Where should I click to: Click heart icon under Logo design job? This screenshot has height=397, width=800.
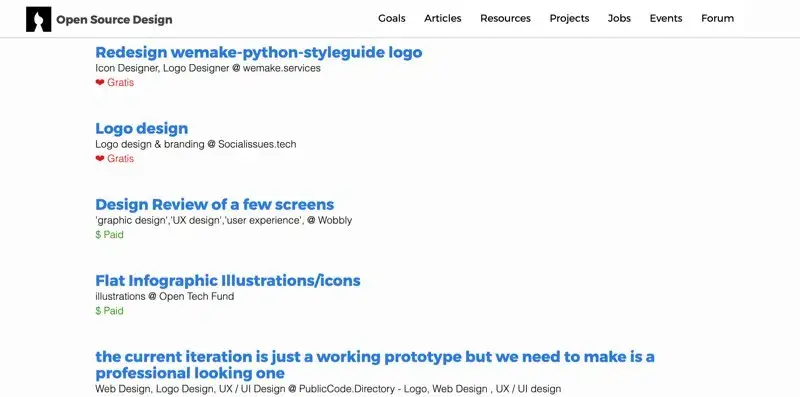click(100, 158)
